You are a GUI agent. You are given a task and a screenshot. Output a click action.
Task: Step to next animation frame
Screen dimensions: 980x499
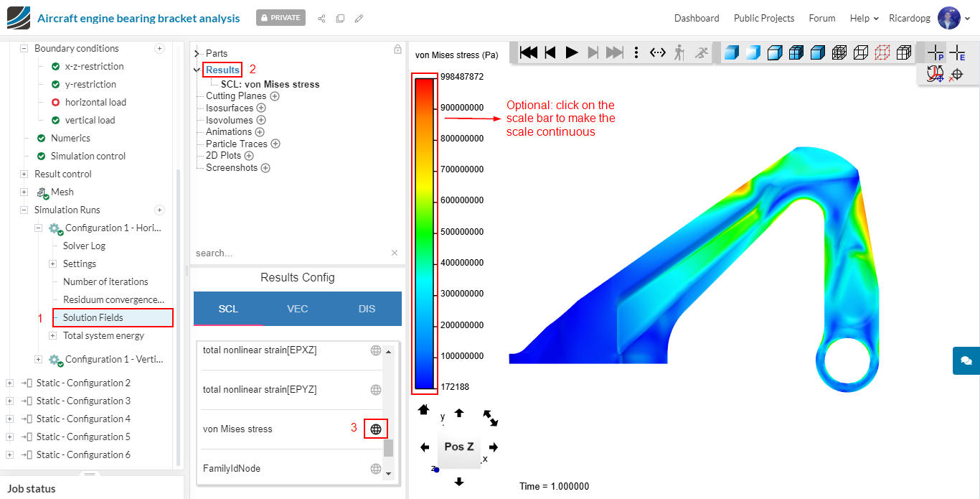(x=593, y=52)
